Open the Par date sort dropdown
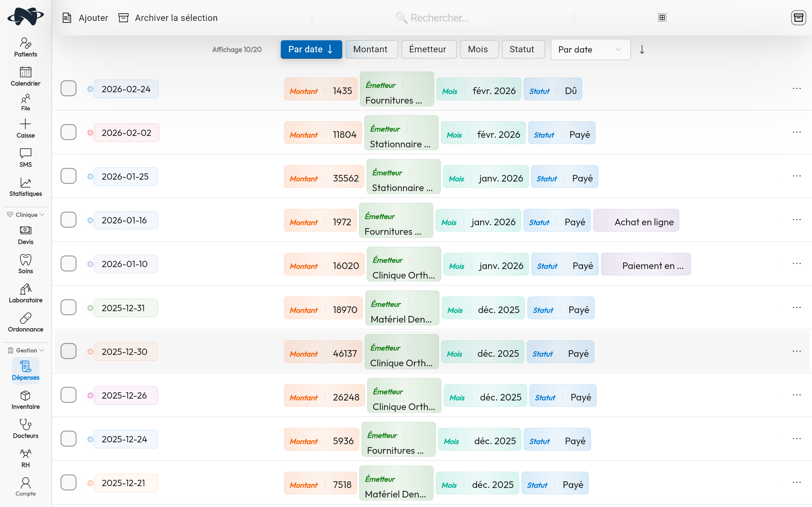This screenshot has width=812, height=507. tap(590, 50)
